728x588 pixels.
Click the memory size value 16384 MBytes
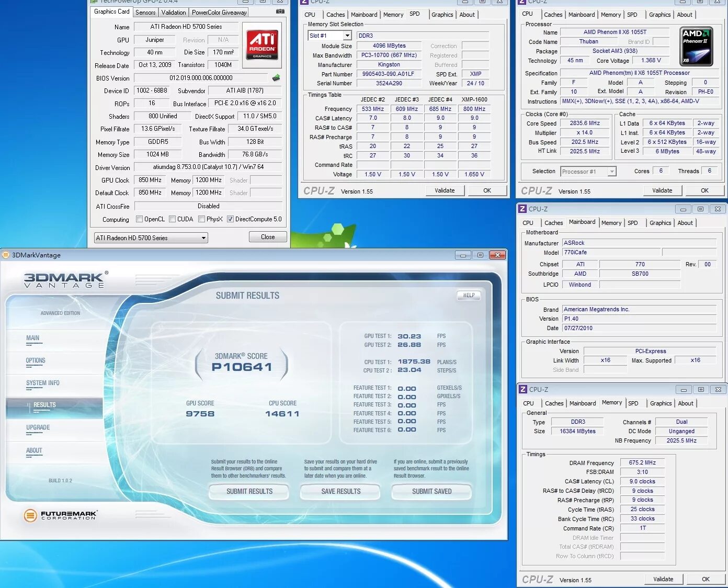click(577, 432)
